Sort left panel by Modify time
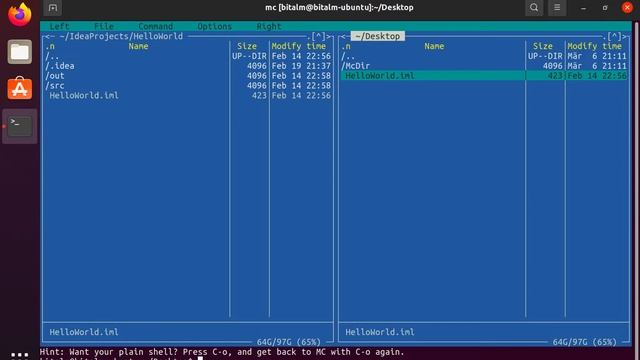This screenshot has height=360, width=640. pyautogui.click(x=299, y=46)
